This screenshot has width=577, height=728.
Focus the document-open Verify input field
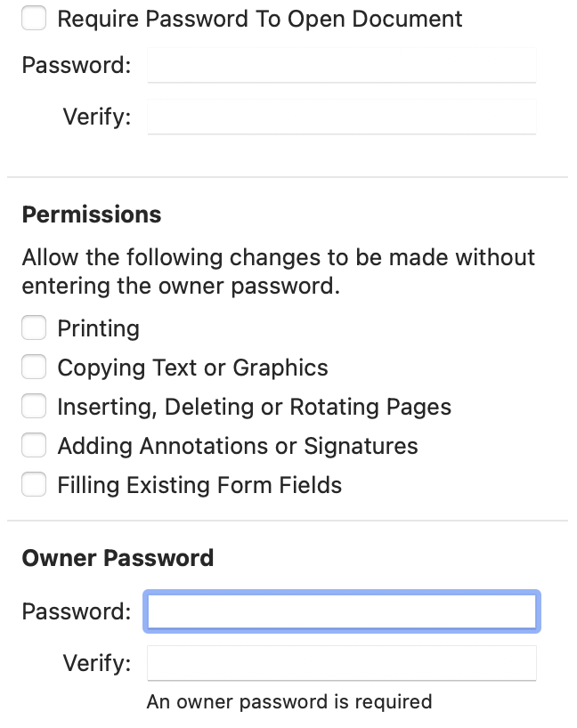click(342, 117)
